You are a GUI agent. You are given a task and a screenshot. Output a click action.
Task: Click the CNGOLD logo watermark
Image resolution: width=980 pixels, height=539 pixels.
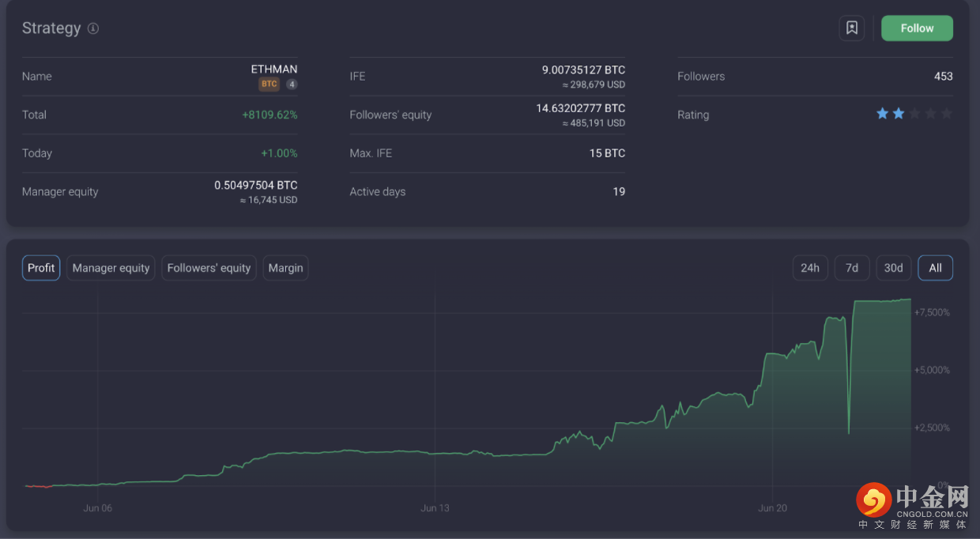point(914,504)
